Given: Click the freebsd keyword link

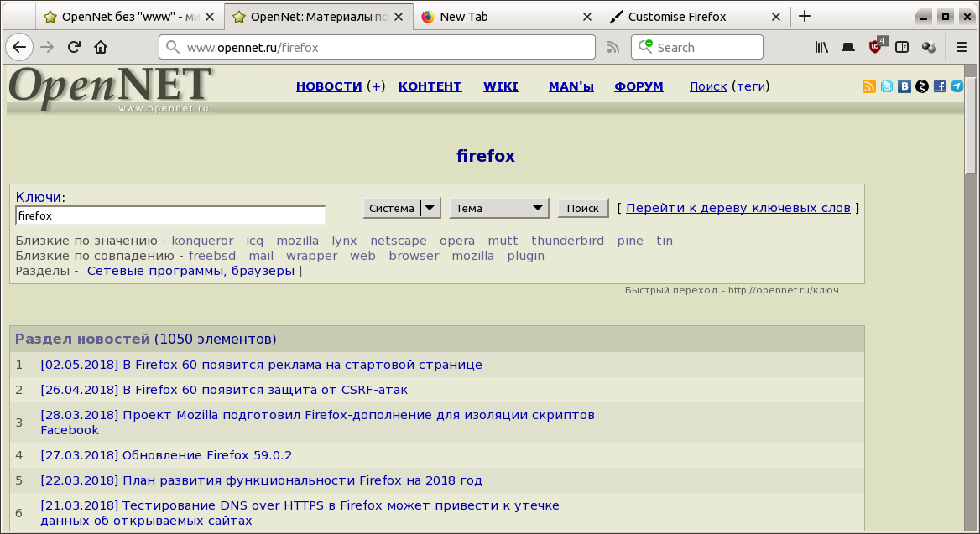Looking at the screenshot, I should 212,256.
